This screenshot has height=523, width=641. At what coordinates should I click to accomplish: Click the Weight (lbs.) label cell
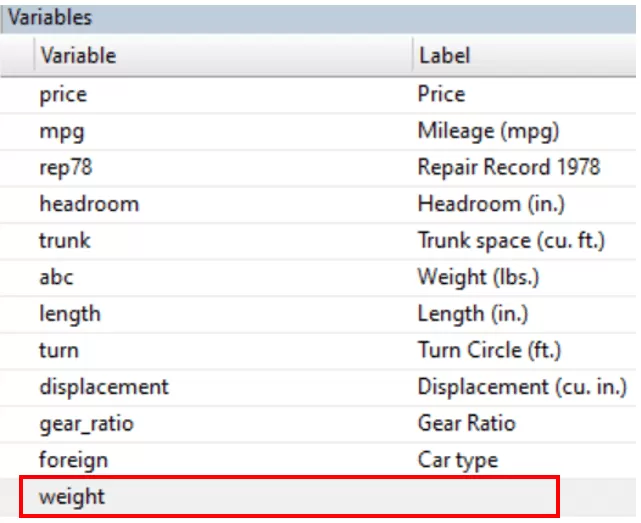pos(479,277)
